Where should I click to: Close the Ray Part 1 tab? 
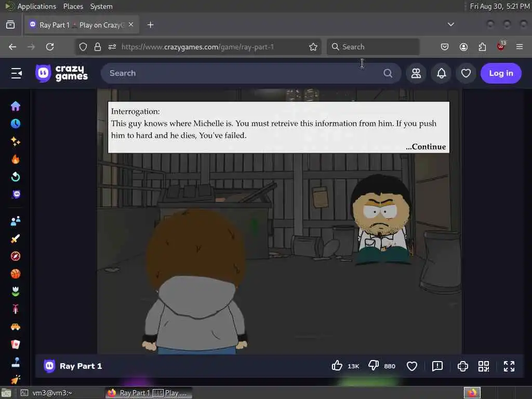131,25
